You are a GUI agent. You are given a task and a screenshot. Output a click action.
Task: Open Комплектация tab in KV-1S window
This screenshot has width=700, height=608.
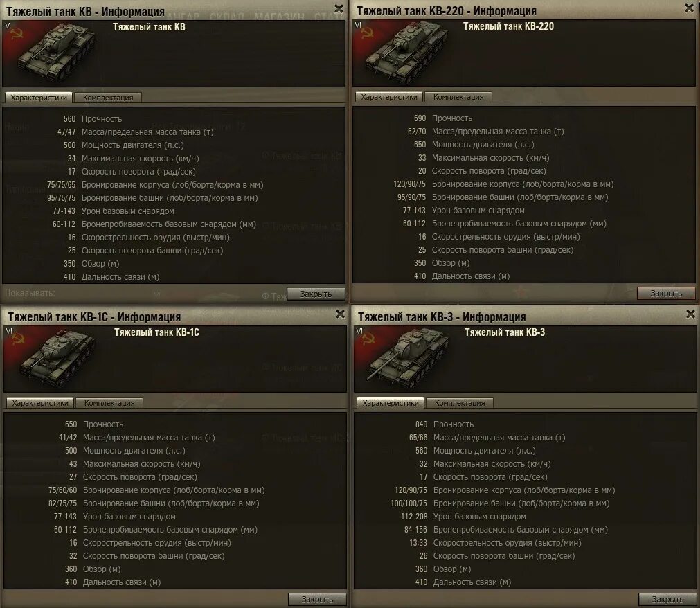[109, 402]
